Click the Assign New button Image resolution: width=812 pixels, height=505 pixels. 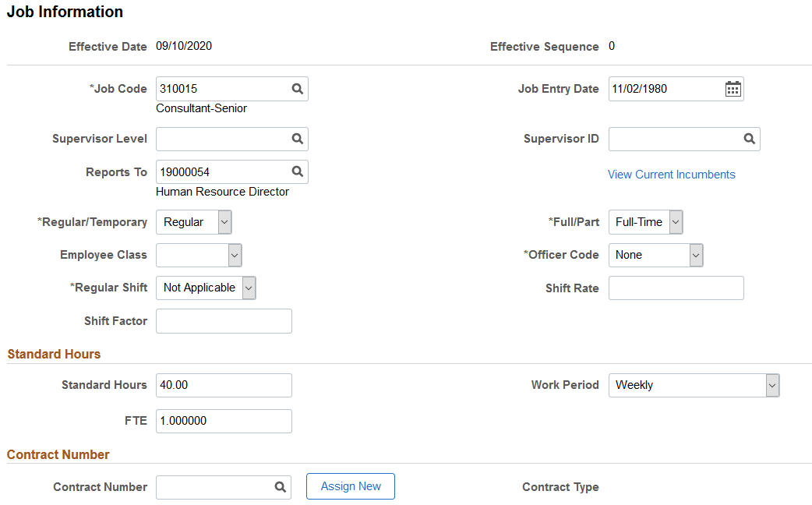(x=351, y=486)
